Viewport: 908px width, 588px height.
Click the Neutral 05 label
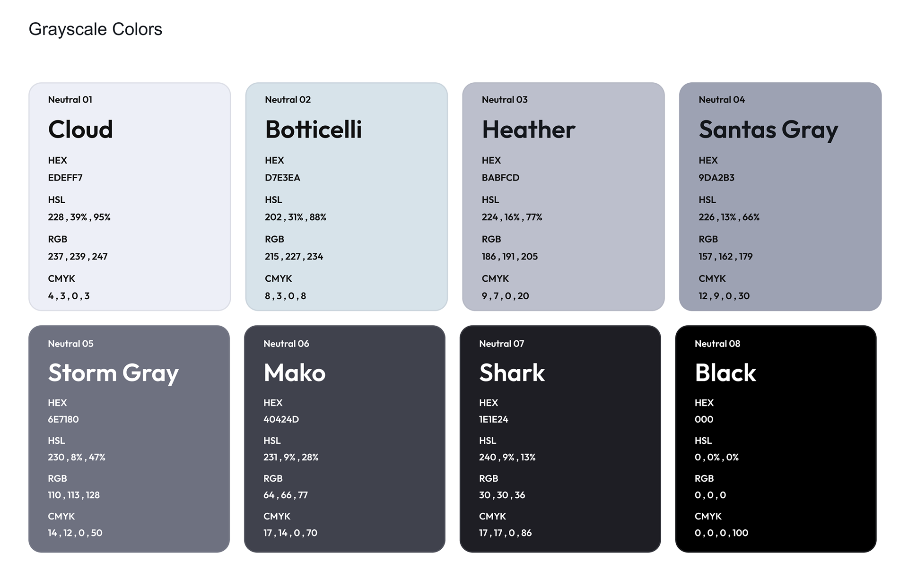click(70, 344)
